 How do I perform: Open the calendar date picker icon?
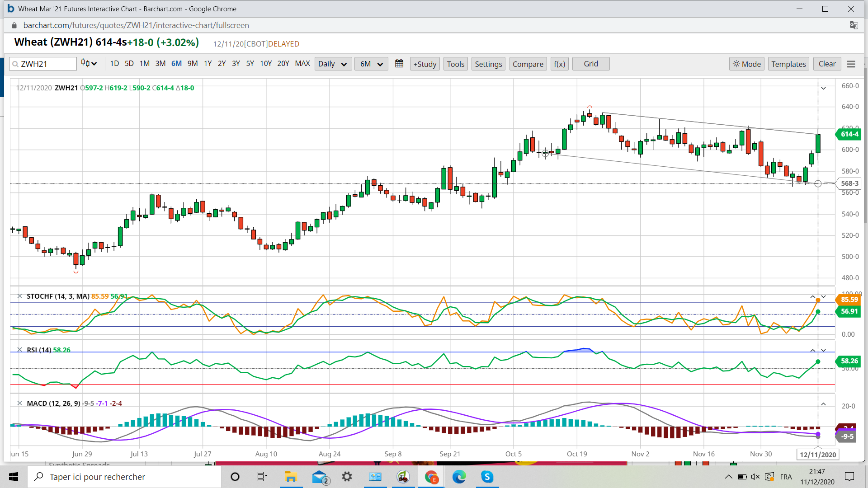pos(399,64)
